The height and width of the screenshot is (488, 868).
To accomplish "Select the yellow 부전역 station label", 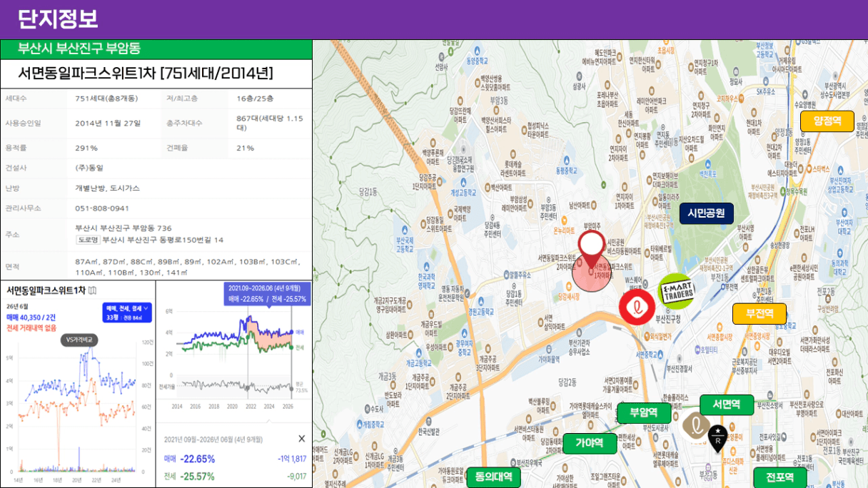I will (x=759, y=313).
